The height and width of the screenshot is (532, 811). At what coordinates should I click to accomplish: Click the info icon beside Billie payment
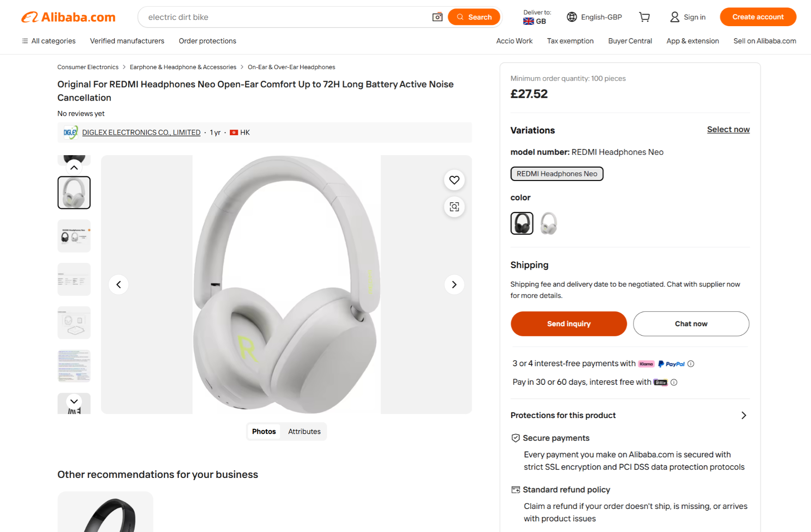click(673, 382)
